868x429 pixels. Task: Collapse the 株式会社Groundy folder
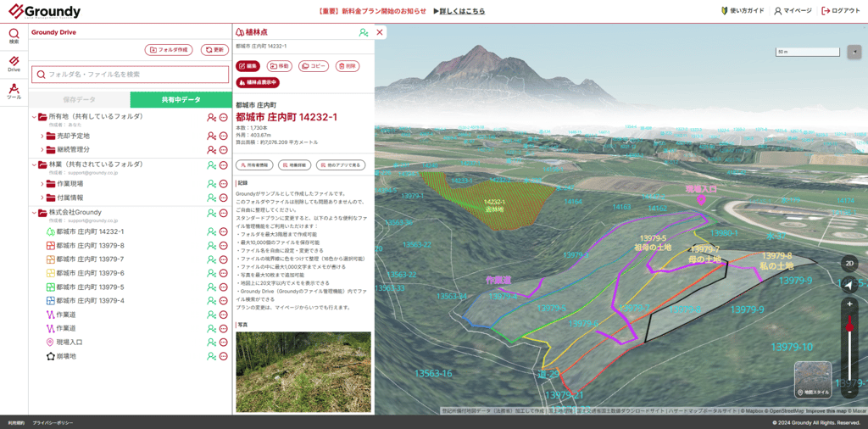[x=34, y=213]
